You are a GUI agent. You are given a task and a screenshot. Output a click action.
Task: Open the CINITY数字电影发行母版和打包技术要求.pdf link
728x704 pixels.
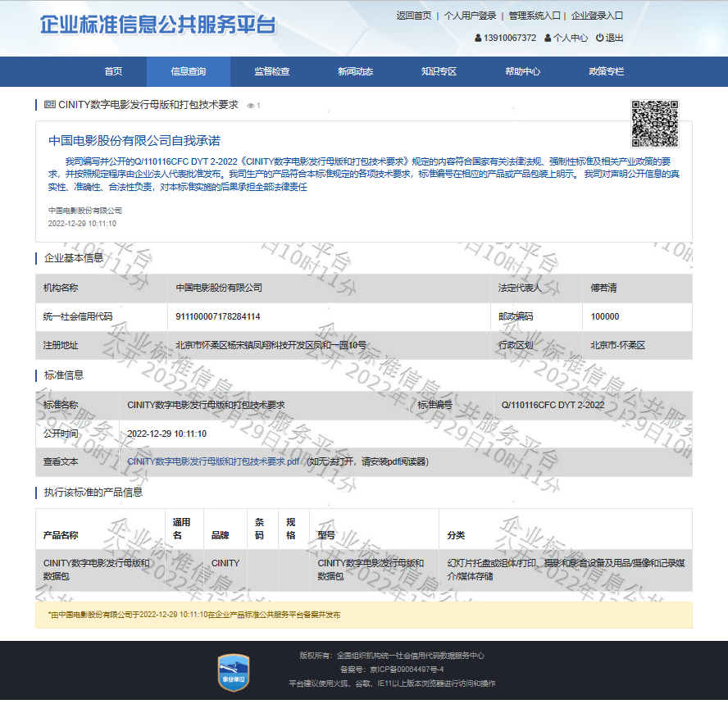point(214,461)
